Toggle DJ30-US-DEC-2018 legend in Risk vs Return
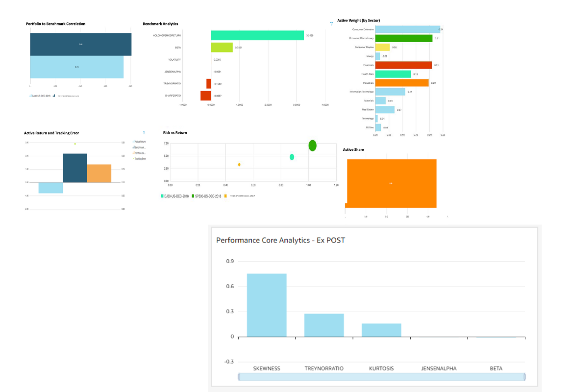 click(175, 196)
